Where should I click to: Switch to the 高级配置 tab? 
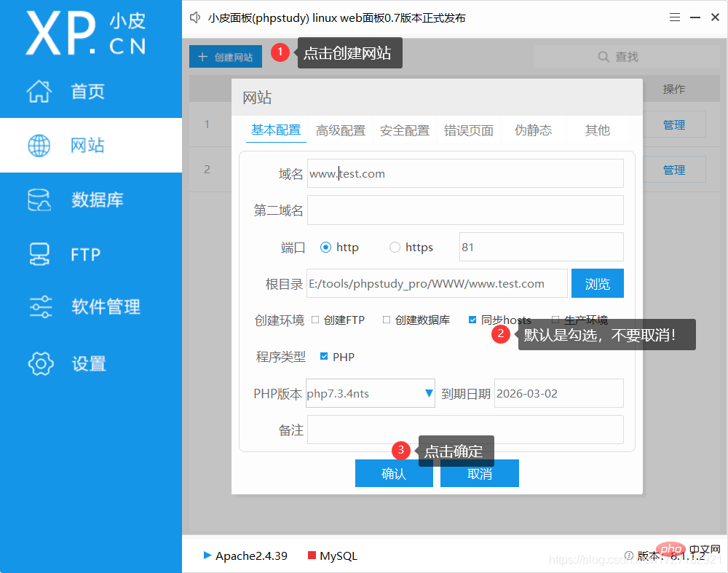click(x=341, y=130)
